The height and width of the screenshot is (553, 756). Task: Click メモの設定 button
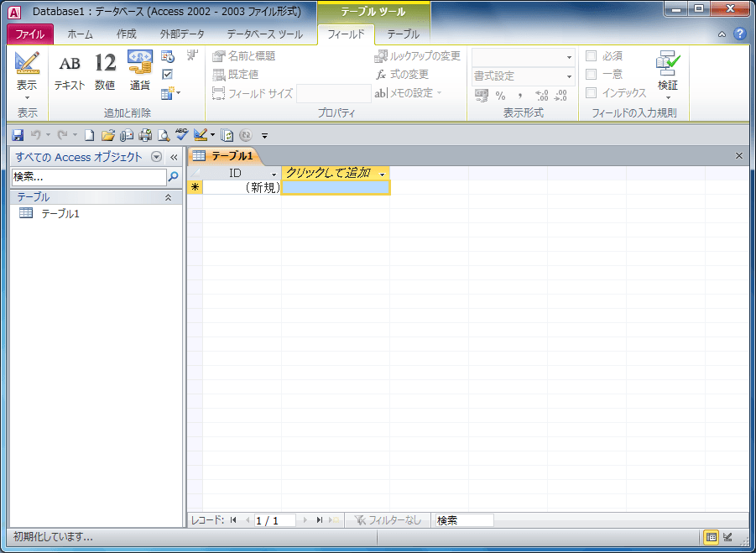[x=409, y=92]
